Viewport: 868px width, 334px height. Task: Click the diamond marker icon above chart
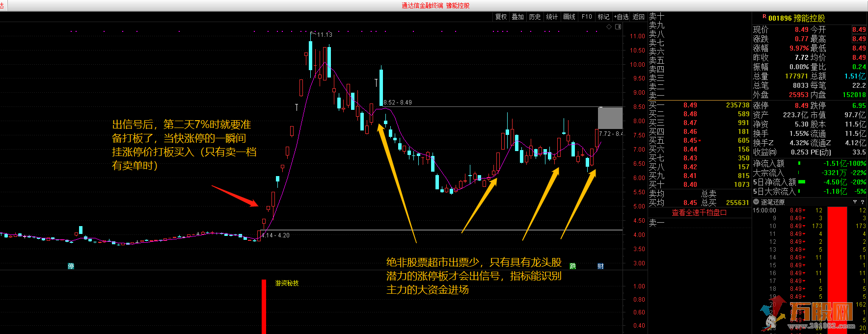coord(609,27)
